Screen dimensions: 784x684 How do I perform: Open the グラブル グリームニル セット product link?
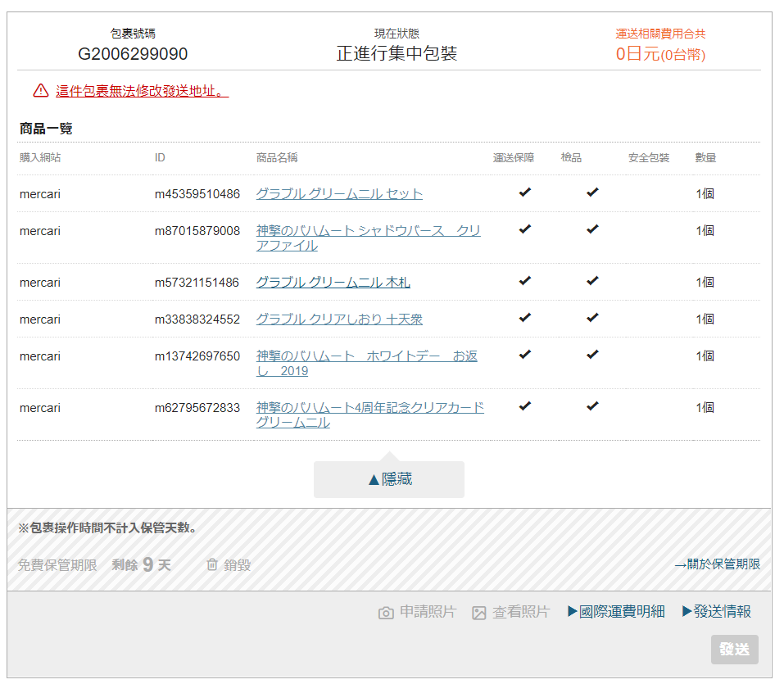(x=339, y=193)
